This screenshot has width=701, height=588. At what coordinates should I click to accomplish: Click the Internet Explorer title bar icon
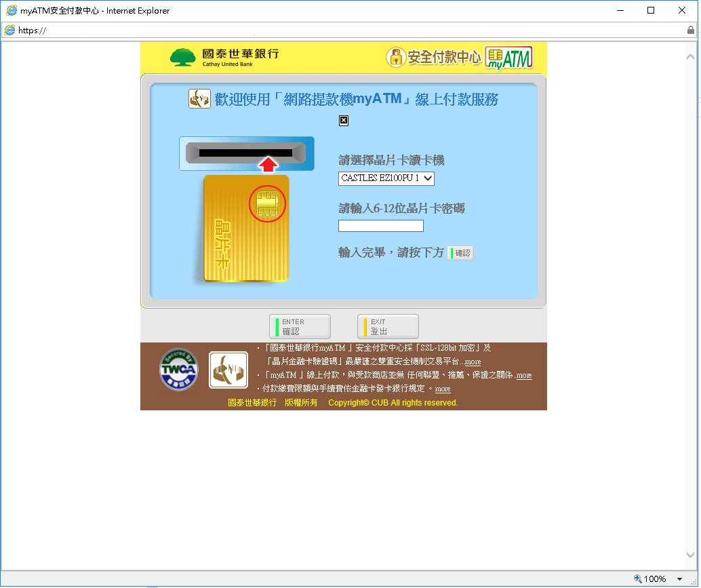click(x=11, y=10)
